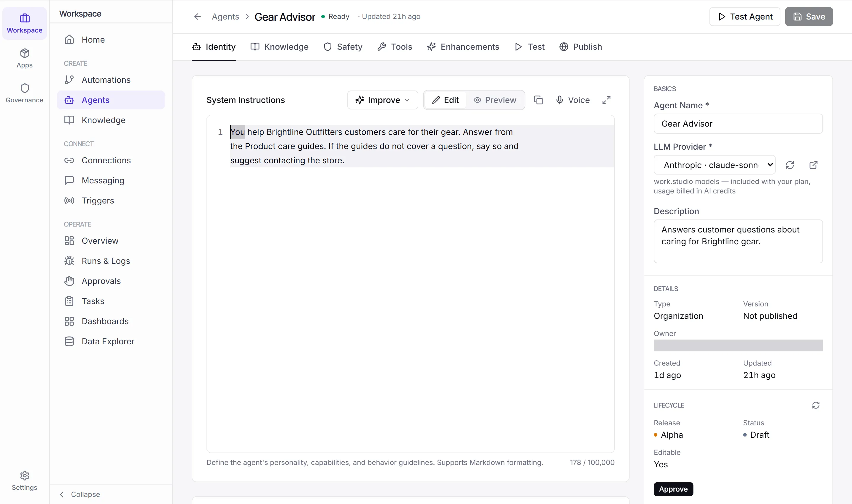Open Runs & Logs in the sidebar
The image size is (852, 504).
(111, 261)
